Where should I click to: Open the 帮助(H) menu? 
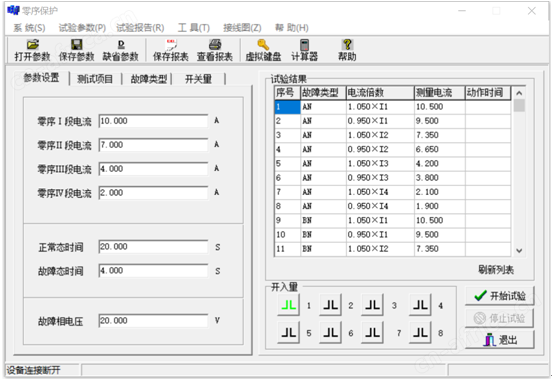(x=292, y=27)
